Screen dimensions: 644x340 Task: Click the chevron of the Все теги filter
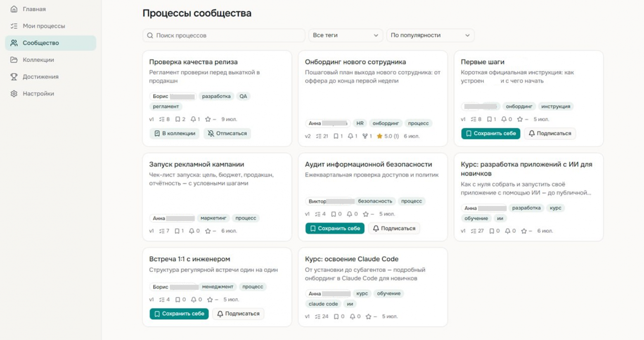[376, 35]
